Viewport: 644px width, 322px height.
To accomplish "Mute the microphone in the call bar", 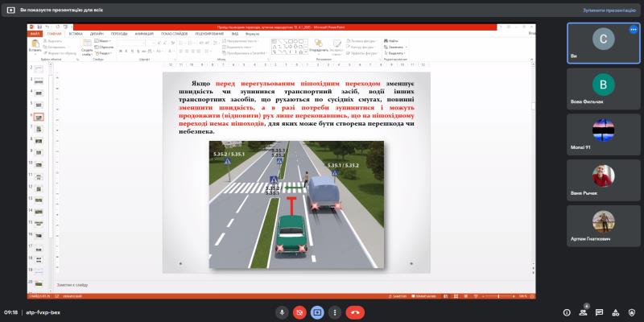I will 282,312.
